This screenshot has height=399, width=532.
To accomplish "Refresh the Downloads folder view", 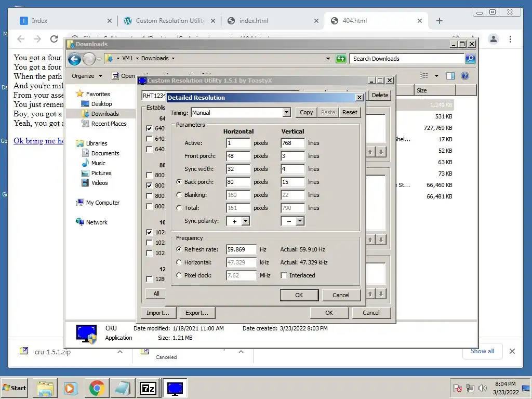I will coord(341,59).
